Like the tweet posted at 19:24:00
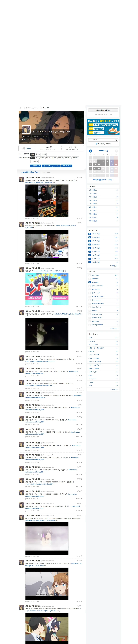 [82, 556]
